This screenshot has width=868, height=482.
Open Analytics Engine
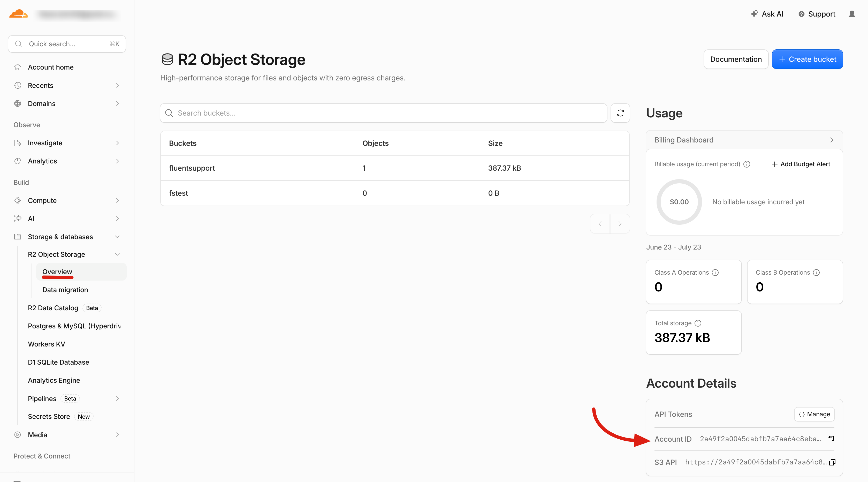pyautogui.click(x=54, y=380)
